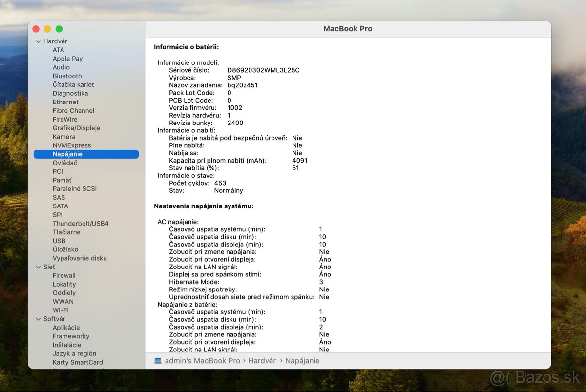Click battery serial number D86920302WML3L25C

pyautogui.click(x=263, y=70)
